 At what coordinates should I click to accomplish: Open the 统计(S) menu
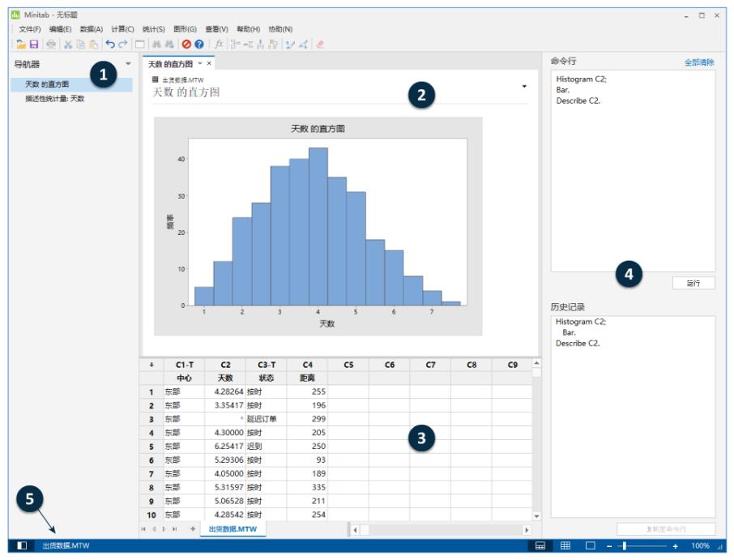point(154,29)
